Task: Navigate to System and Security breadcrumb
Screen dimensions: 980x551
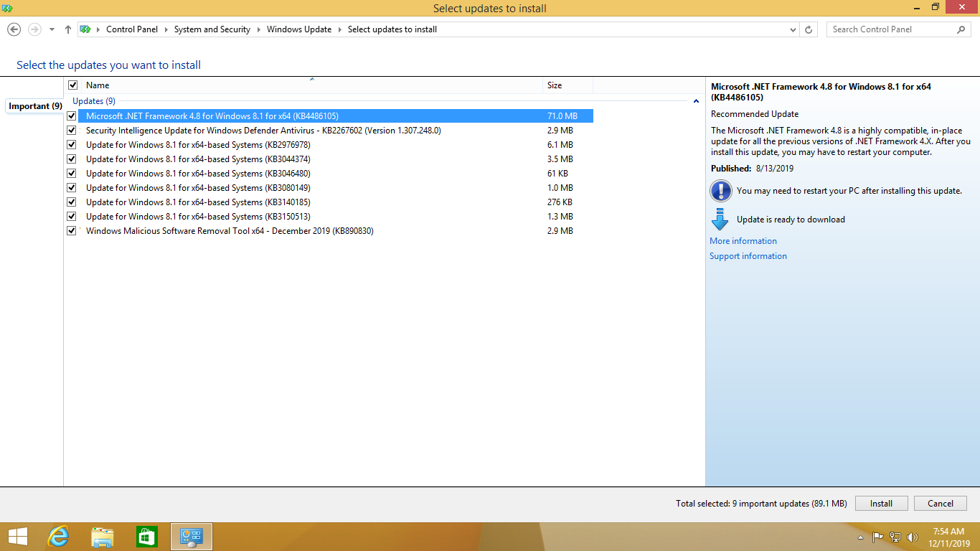Action: click(x=212, y=29)
